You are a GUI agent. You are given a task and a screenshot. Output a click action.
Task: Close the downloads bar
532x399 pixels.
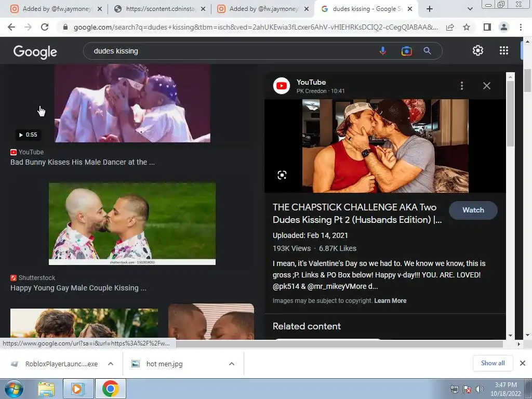point(523,363)
